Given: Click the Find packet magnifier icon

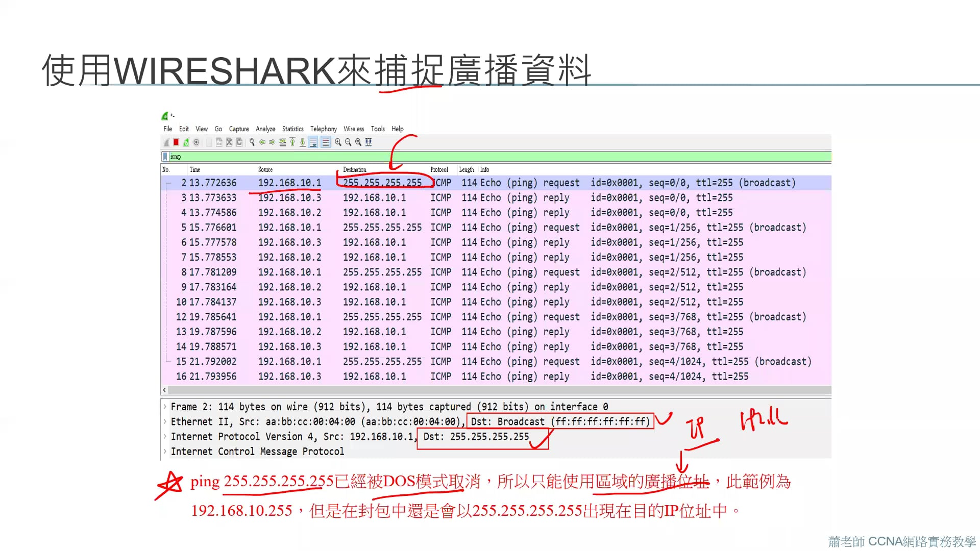Looking at the screenshot, I should click(x=252, y=142).
